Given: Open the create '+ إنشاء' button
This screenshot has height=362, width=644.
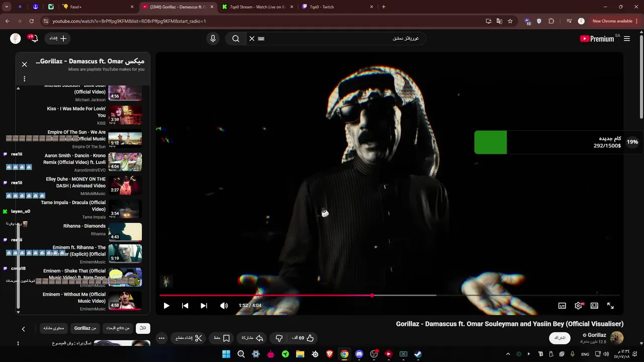Looking at the screenshot, I should (x=58, y=39).
